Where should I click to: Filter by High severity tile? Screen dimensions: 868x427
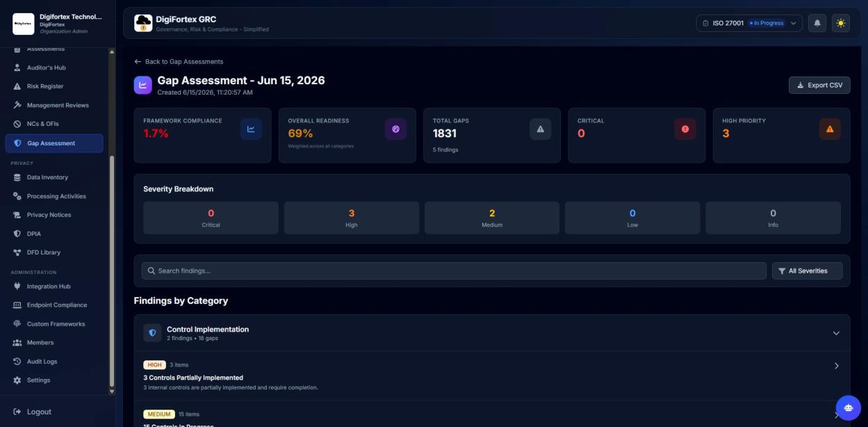pyautogui.click(x=352, y=218)
